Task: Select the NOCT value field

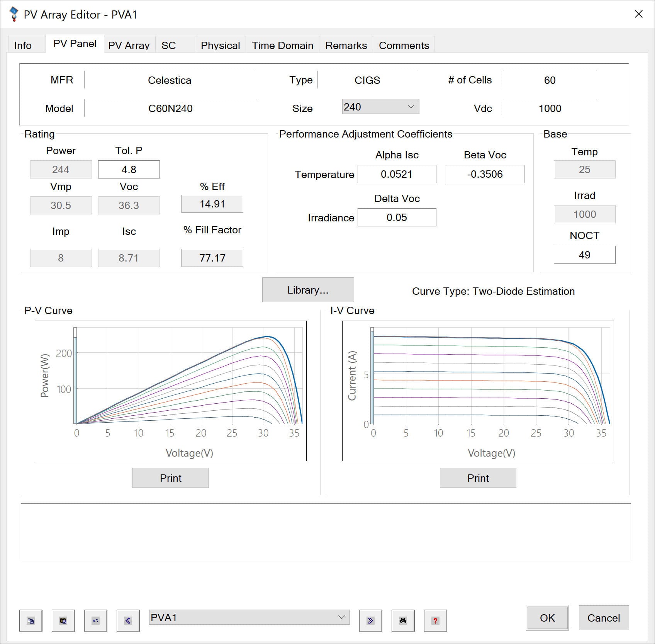Action: coord(584,255)
